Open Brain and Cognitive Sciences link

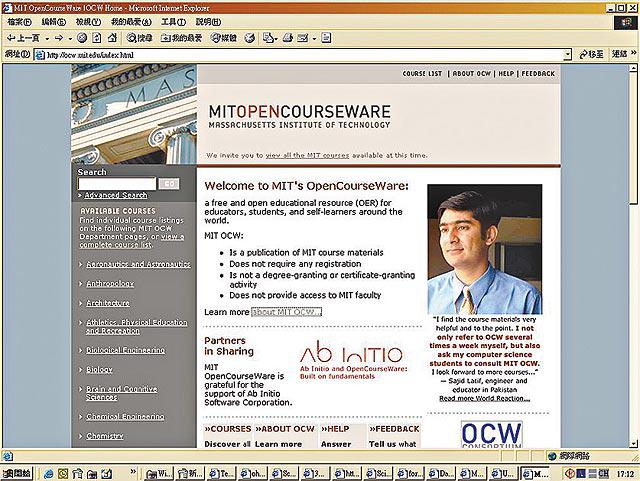[121, 393]
